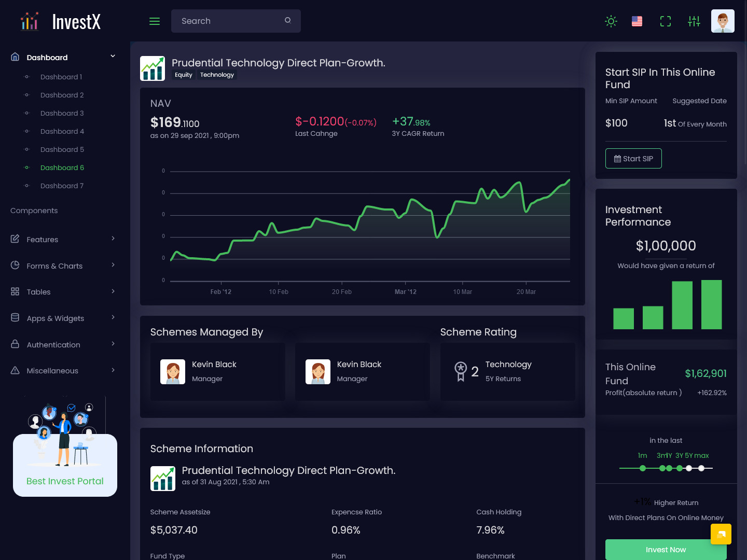Click the Best Invest Portal banner

pyautogui.click(x=65, y=465)
